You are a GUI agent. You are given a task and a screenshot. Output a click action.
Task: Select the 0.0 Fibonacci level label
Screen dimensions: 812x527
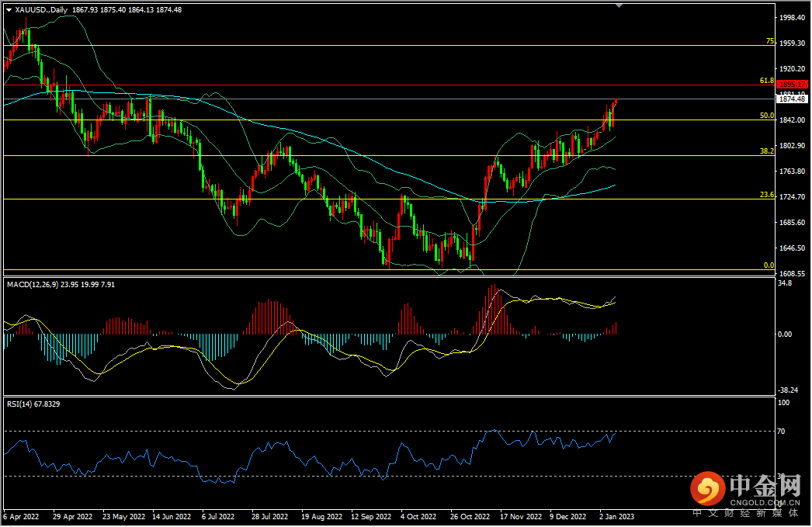[x=770, y=265]
